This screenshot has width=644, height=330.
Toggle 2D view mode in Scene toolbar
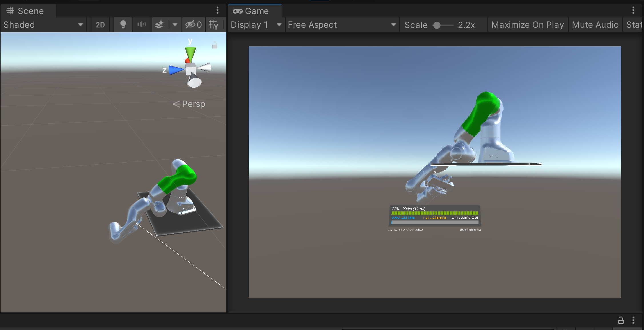[100, 25]
